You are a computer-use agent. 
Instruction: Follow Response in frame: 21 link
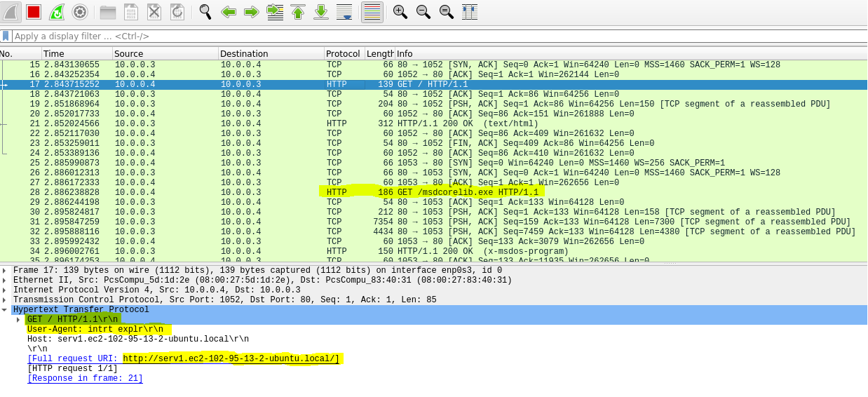[85, 378]
